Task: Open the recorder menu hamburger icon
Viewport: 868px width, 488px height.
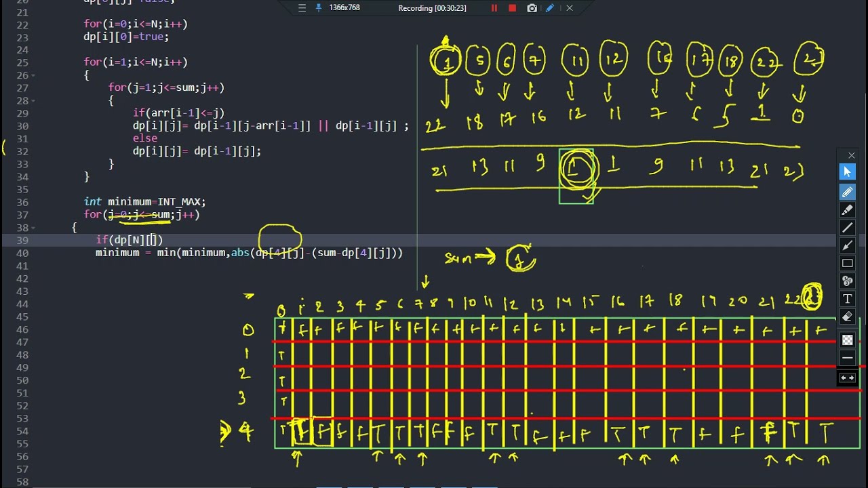Action: coord(302,8)
